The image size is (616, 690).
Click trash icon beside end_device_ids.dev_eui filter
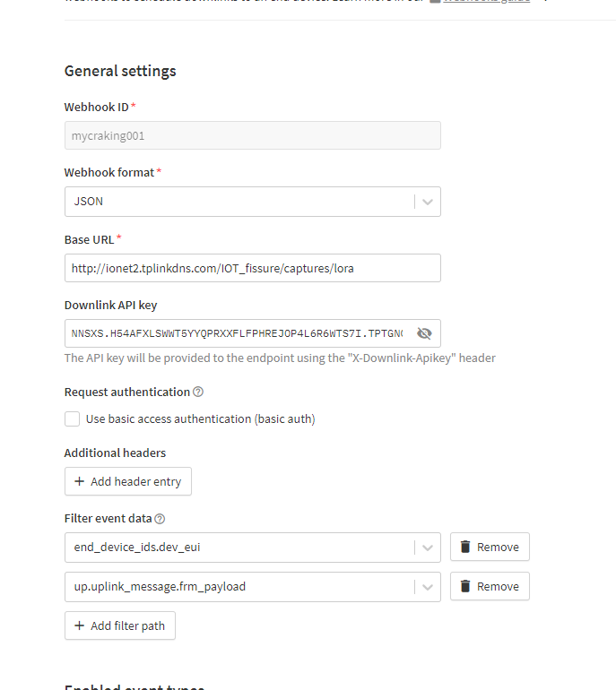[x=465, y=547]
